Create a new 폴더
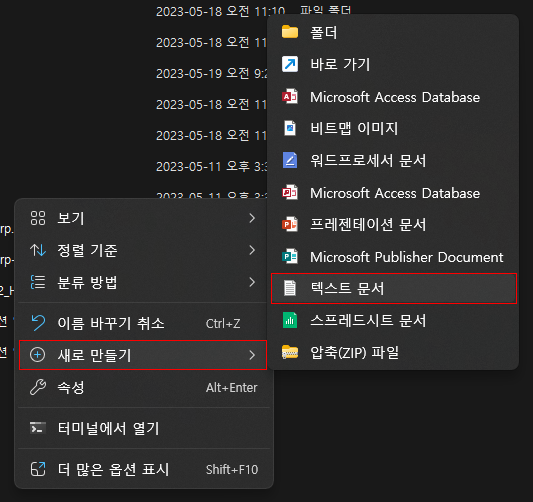This screenshot has height=502, width=533. (x=394, y=33)
